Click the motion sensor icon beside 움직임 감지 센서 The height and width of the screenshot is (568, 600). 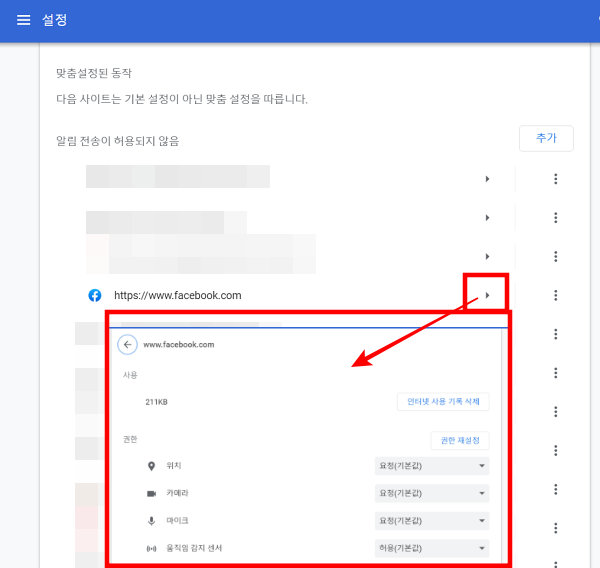pyautogui.click(x=152, y=548)
